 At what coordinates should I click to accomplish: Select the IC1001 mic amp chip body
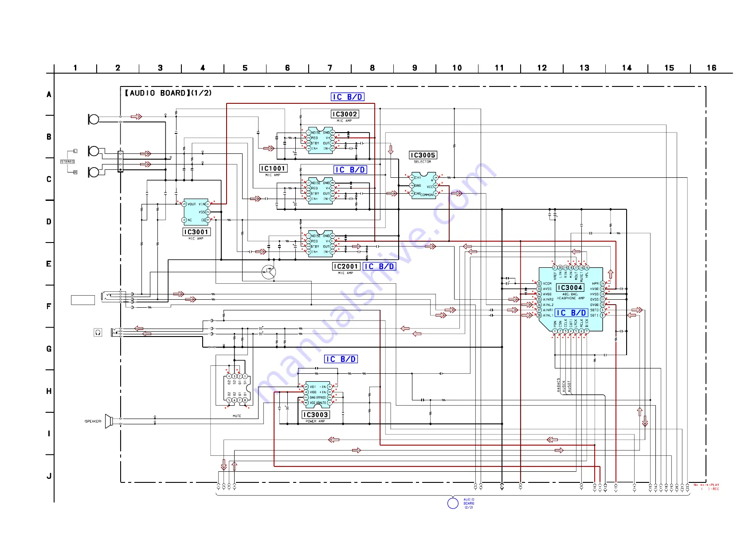(x=320, y=191)
